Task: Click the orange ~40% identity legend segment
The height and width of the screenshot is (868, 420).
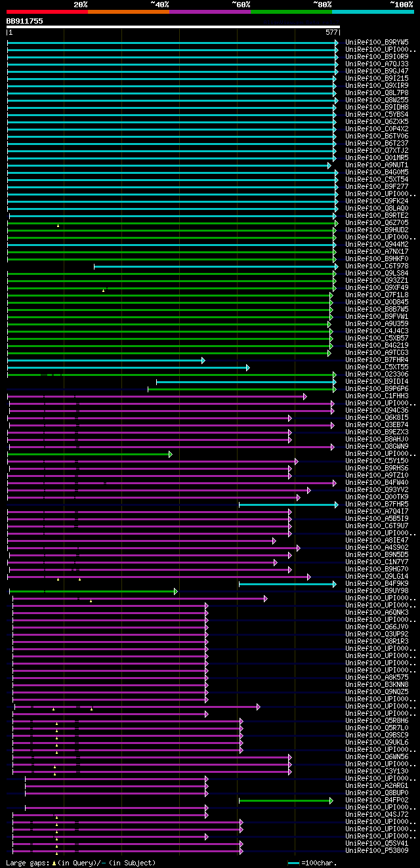Action: coord(128,12)
